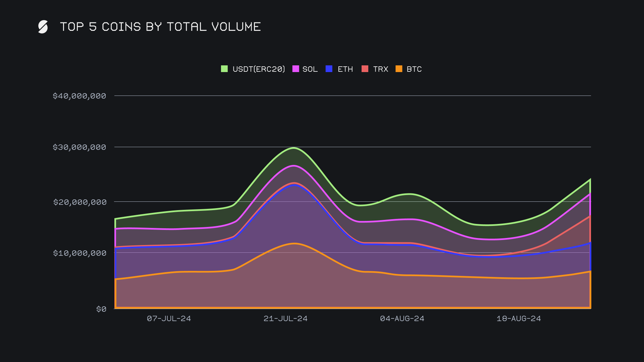The width and height of the screenshot is (644, 362).
Task: Hide the BTC series via its label
Action: click(414, 69)
